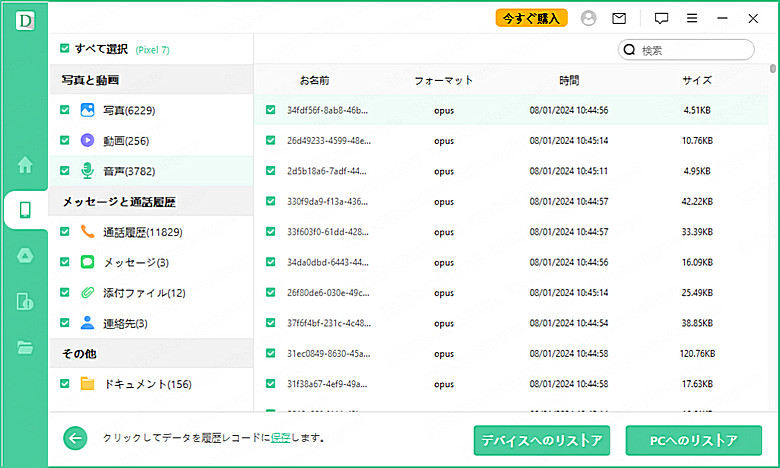Open the feedback chat bubble icon
The width and height of the screenshot is (780, 468).
(661, 18)
